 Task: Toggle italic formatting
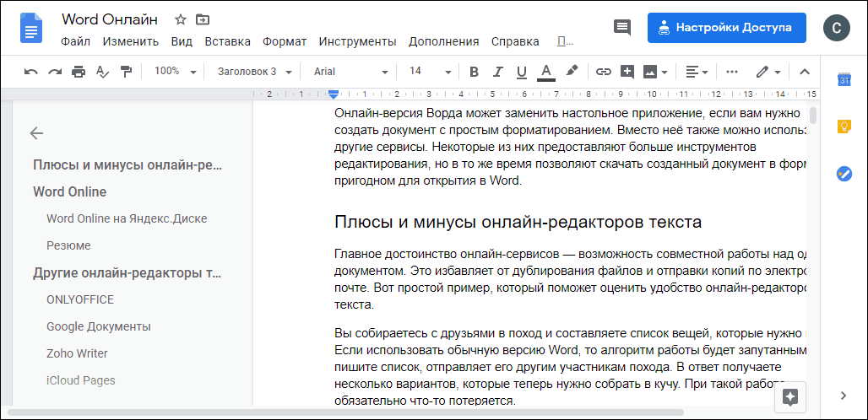(x=497, y=72)
